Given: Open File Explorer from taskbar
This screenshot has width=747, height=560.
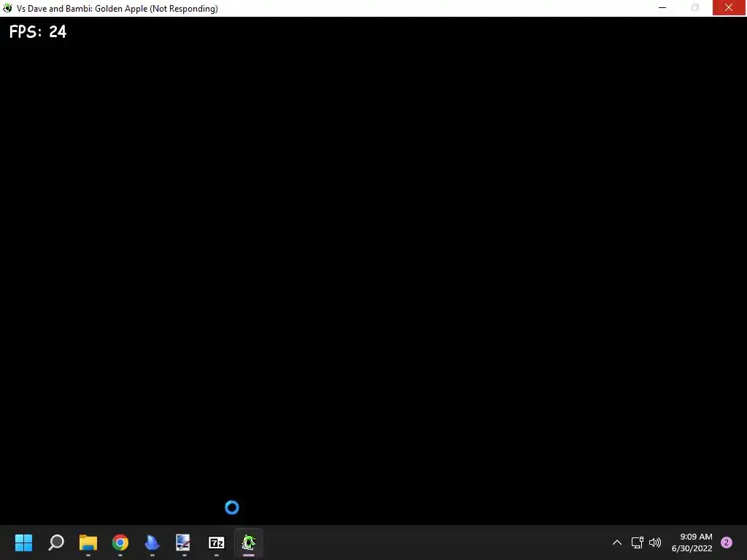Looking at the screenshot, I should pyautogui.click(x=88, y=542).
